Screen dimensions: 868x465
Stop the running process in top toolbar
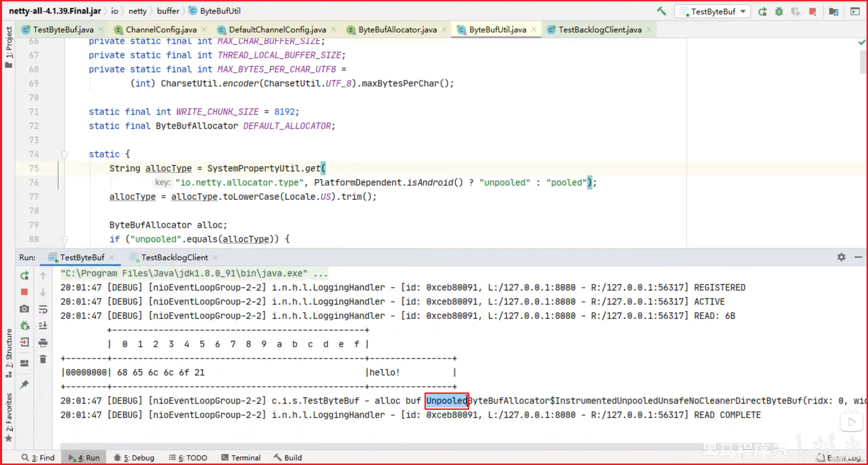tap(812, 12)
